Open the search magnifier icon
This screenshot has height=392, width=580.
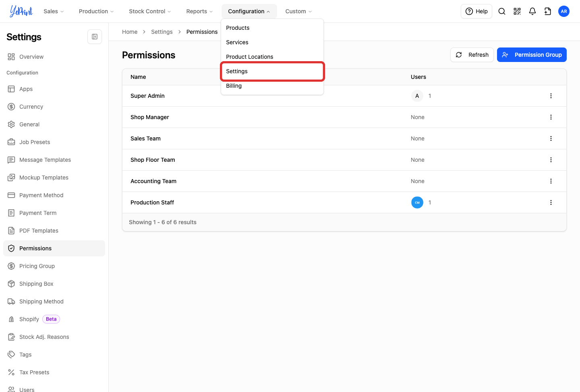[502, 11]
